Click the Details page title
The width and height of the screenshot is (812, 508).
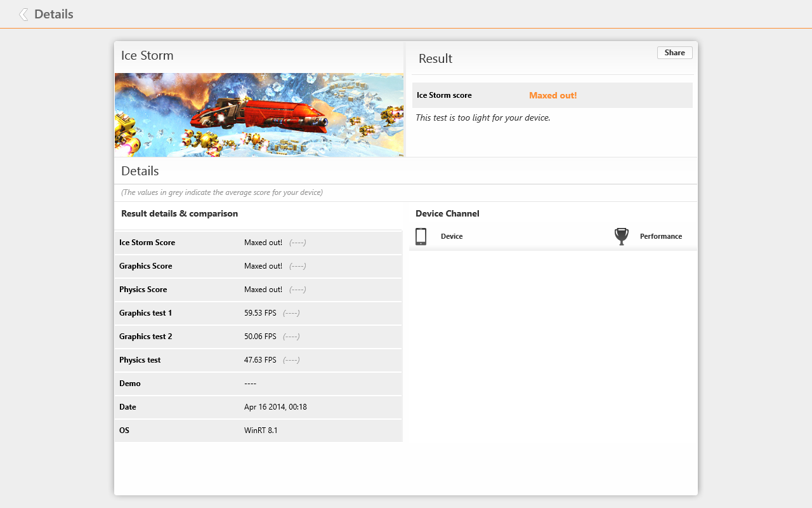click(54, 14)
